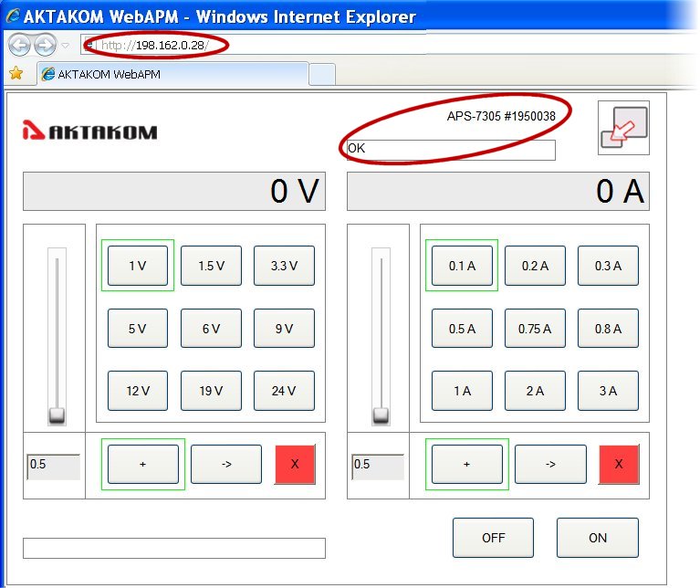Screen dimensions: 700x588
Task: Turn the output OFF
Action: coord(494,538)
